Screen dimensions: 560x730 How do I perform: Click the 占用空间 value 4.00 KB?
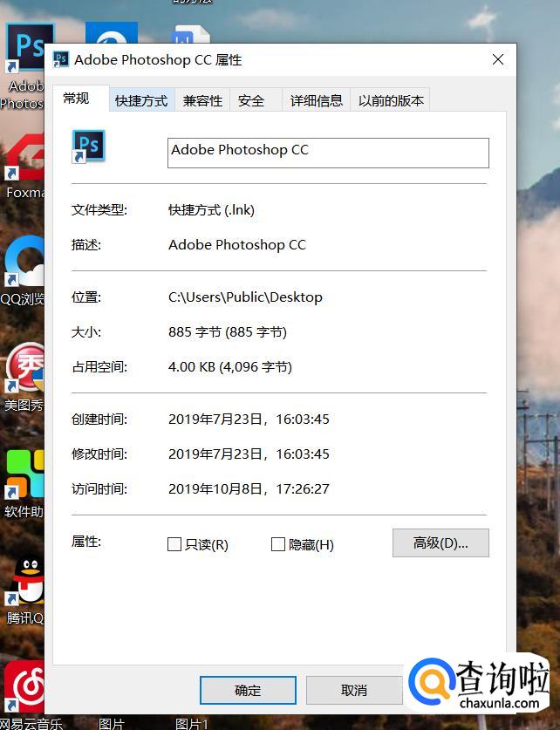click(230, 367)
